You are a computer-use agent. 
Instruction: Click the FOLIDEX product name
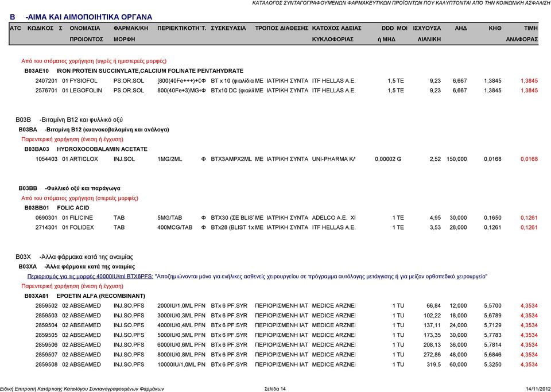82,228
